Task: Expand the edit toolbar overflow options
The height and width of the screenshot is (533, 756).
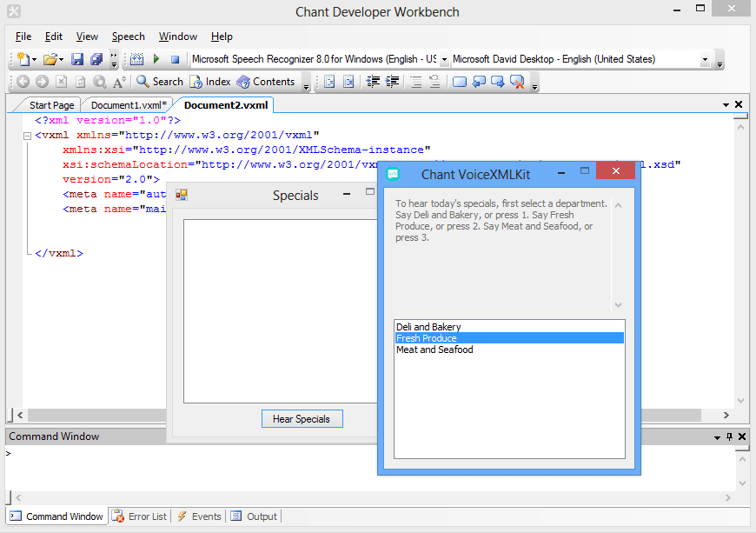Action: [x=534, y=87]
